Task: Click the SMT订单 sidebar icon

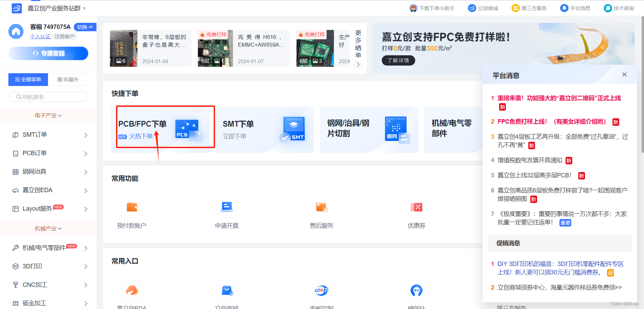Action: coord(15,135)
